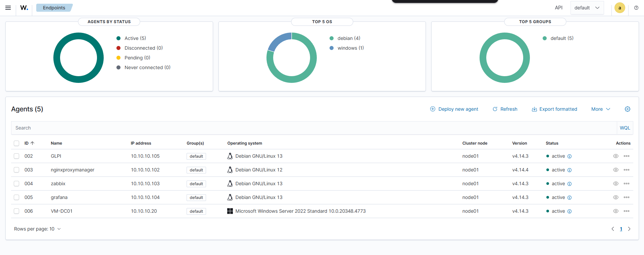Image resolution: width=644 pixels, height=255 pixels.
Task: Sort by ID column header
Action: pyautogui.click(x=29, y=143)
